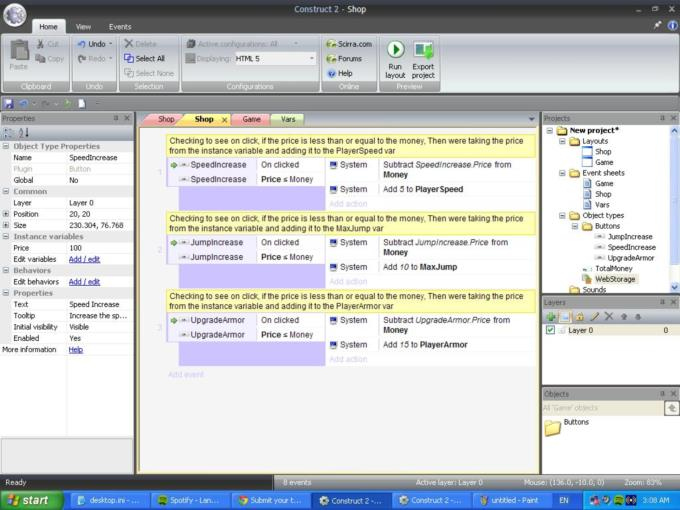Image resolution: width=680 pixels, height=510 pixels.
Task: Click the categorized view icon in the Properties panel
Action: (8, 133)
